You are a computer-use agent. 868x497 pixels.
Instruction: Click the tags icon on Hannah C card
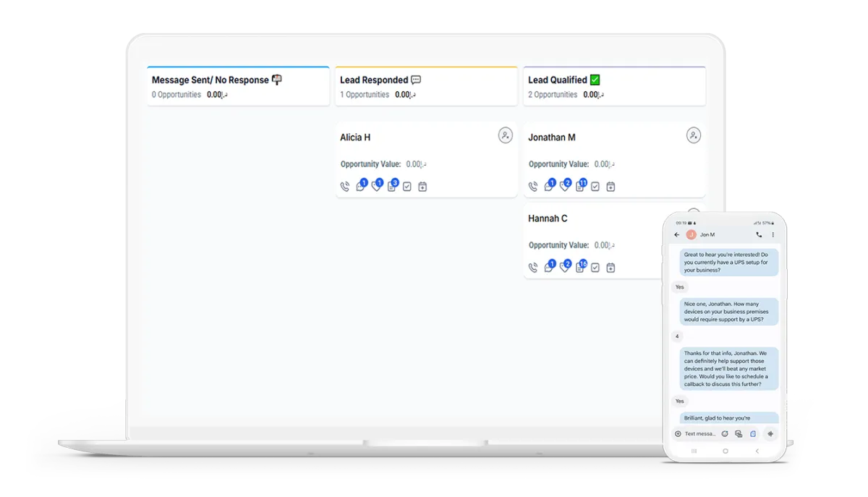pos(565,266)
